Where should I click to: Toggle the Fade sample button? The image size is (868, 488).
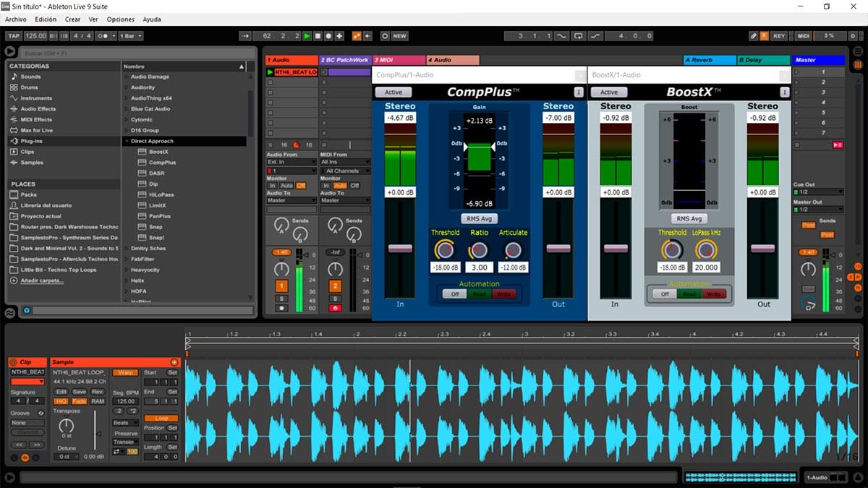79,401
